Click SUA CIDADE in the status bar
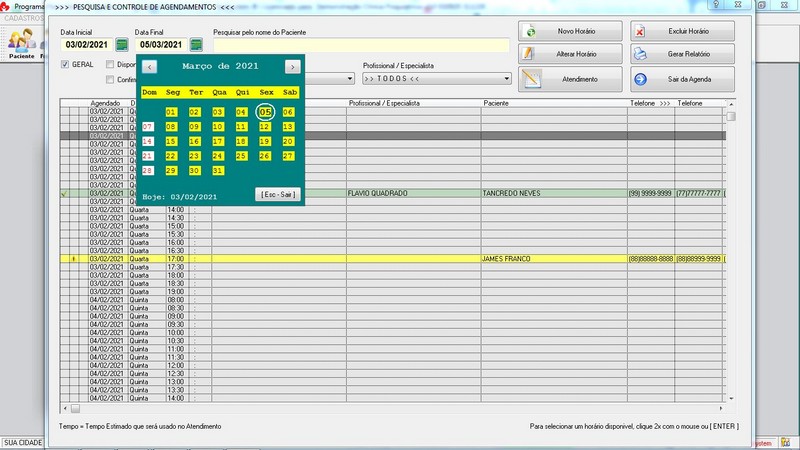This screenshot has width=800, height=450. 23,442
